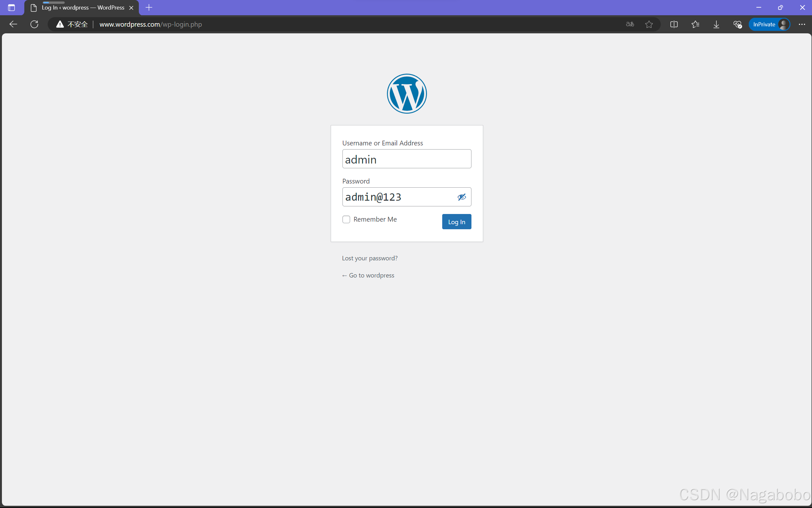
Task: Add page to favorites star icon
Action: [x=649, y=24]
